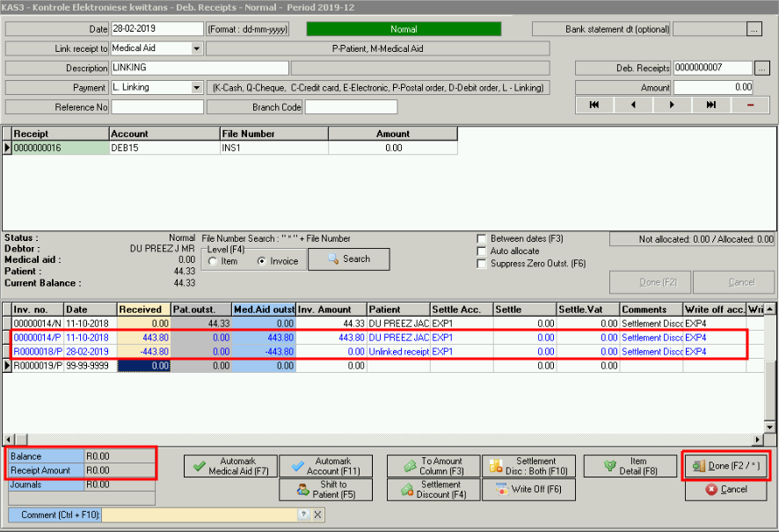
Task: Click the red minus delete record button
Action: point(749,105)
